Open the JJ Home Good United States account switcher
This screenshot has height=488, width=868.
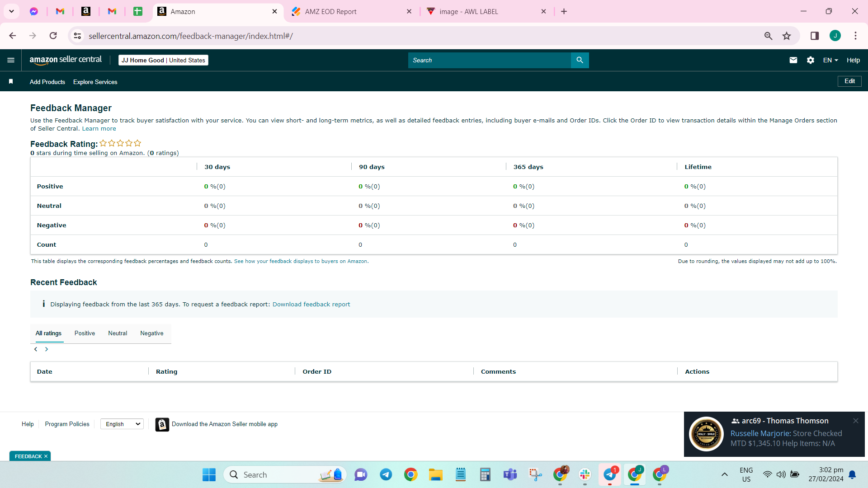coord(163,60)
